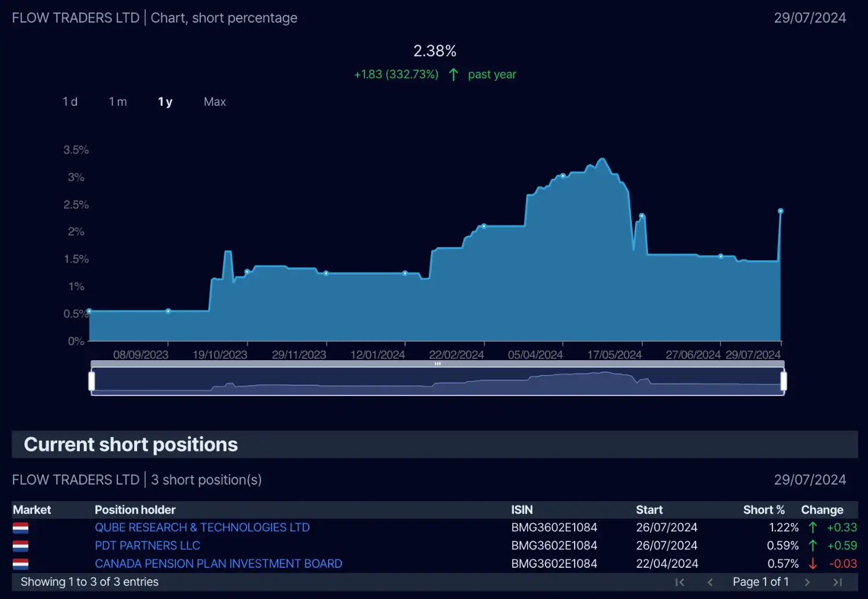Click the date 29/07/2024 beside chart title
This screenshot has height=599, width=868.
pos(810,18)
